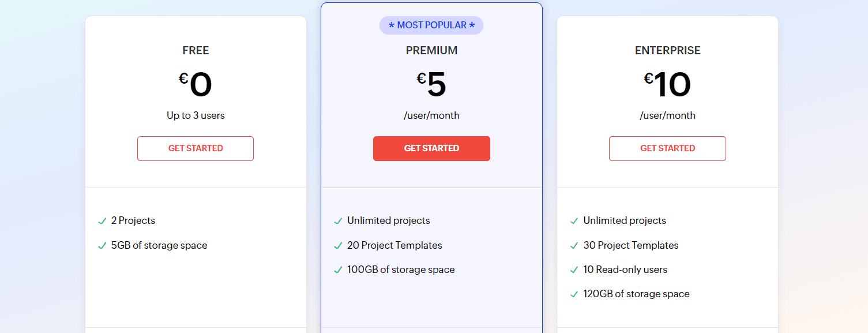The image size is (868, 333).
Task: Click the €5 price on the Premium card
Action: pyautogui.click(x=431, y=84)
